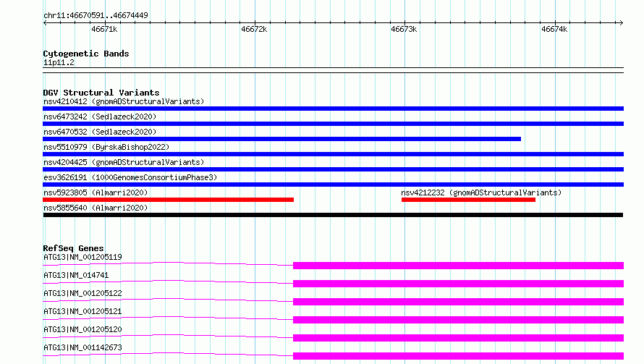Select the magenta exon bar of NM_001205121

458,320
